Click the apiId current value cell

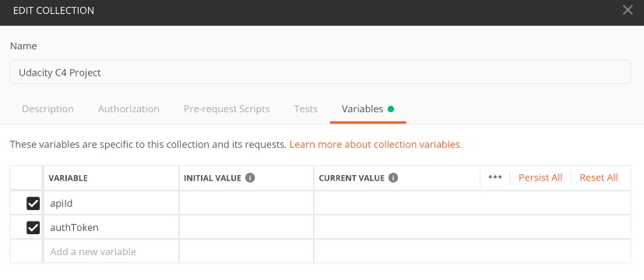[473, 203]
